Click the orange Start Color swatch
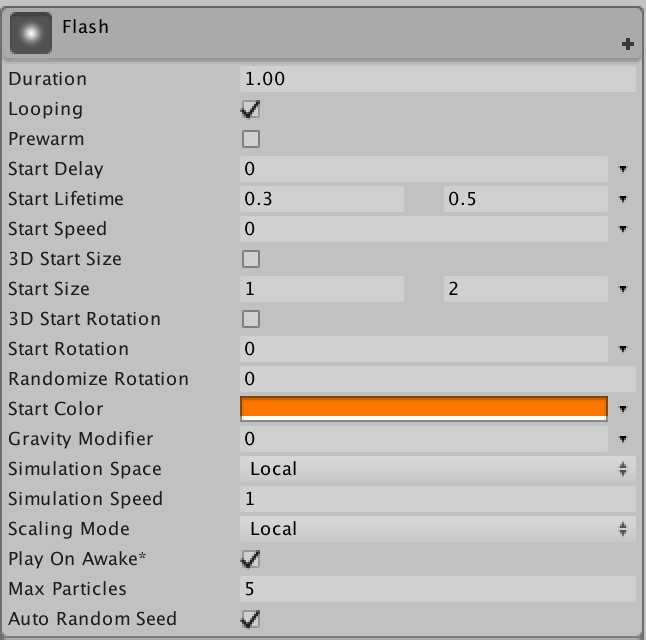The image size is (646, 640). 424,408
